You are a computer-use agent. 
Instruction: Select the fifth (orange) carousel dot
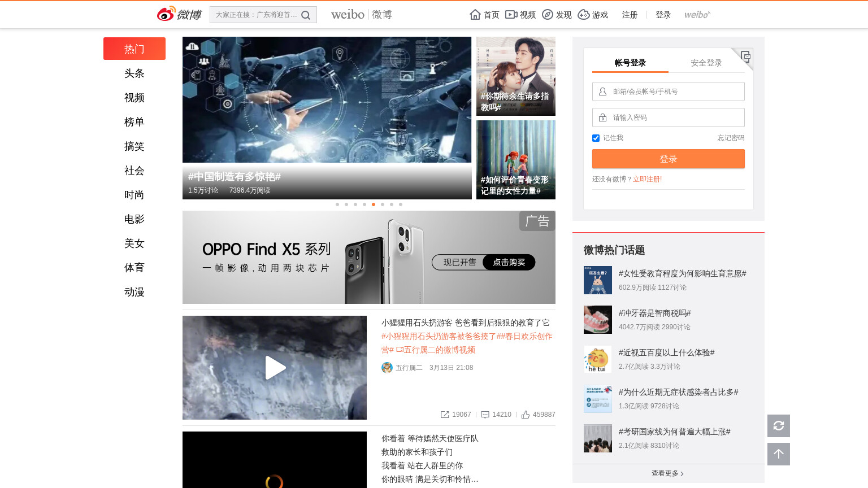[374, 204]
